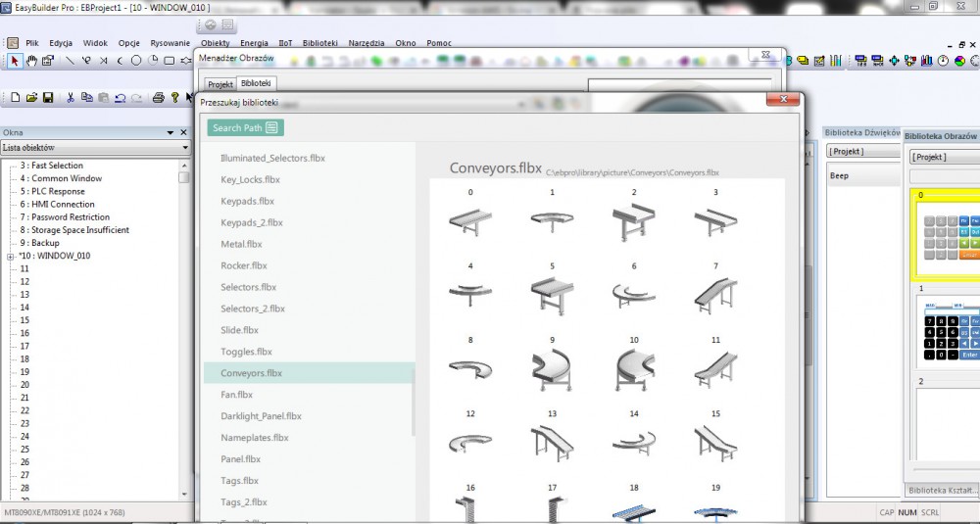Screen dimensions: 980x524
Task: Open the Lista obiektów dropdown
Action: tap(185, 148)
